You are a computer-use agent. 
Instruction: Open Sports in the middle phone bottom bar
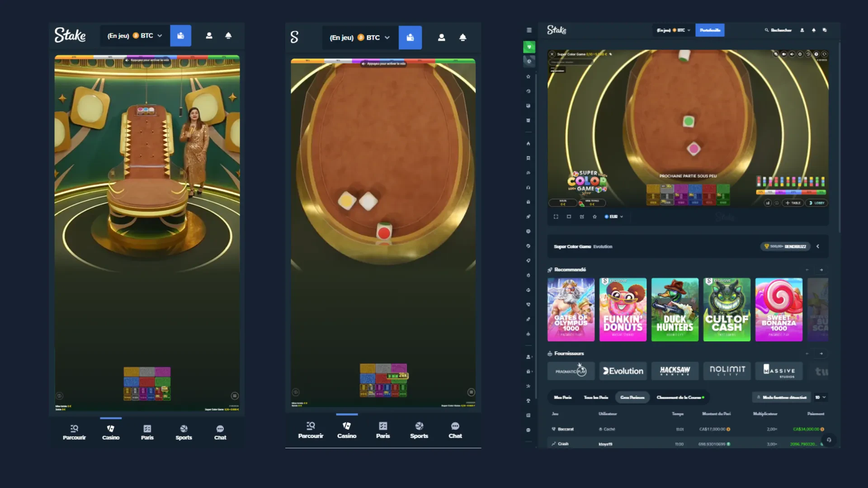click(419, 430)
